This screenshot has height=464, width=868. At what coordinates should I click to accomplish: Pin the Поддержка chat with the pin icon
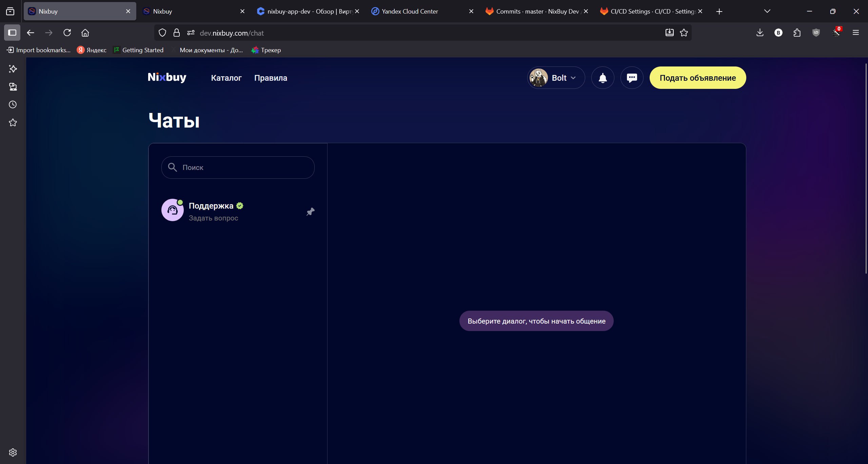click(310, 212)
